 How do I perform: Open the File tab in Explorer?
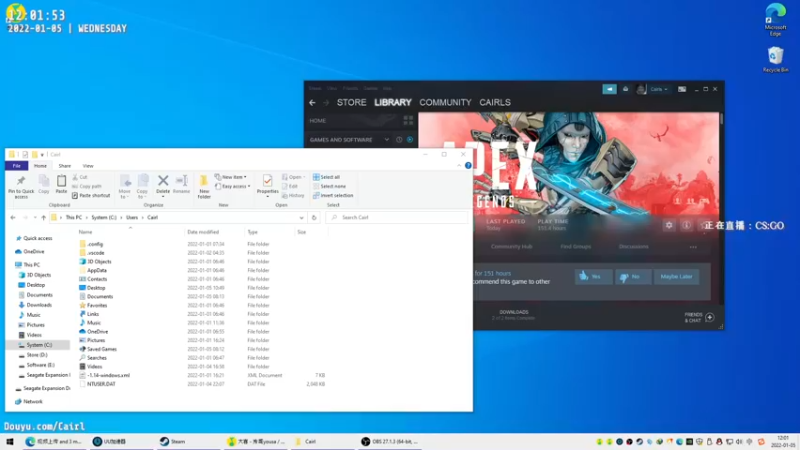[x=17, y=166]
